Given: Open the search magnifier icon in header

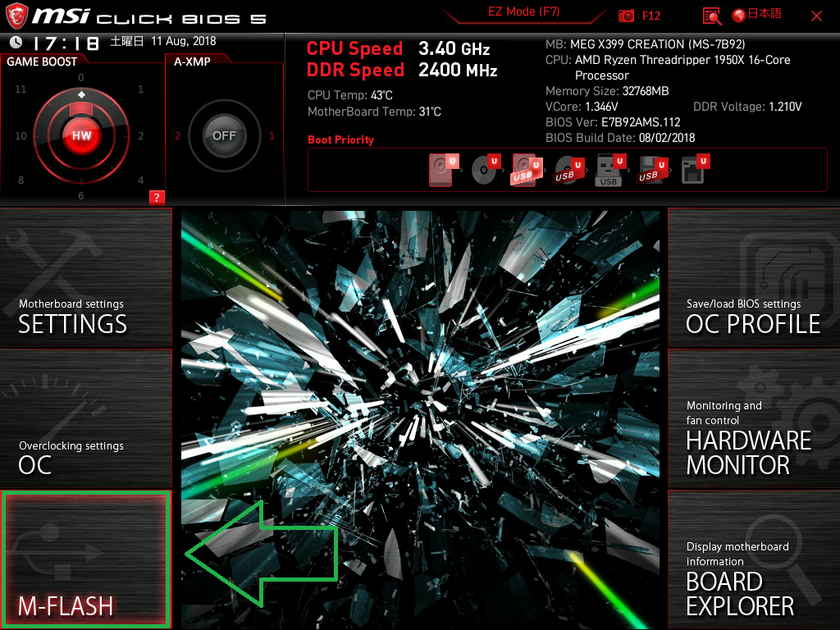Looking at the screenshot, I should (x=711, y=16).
